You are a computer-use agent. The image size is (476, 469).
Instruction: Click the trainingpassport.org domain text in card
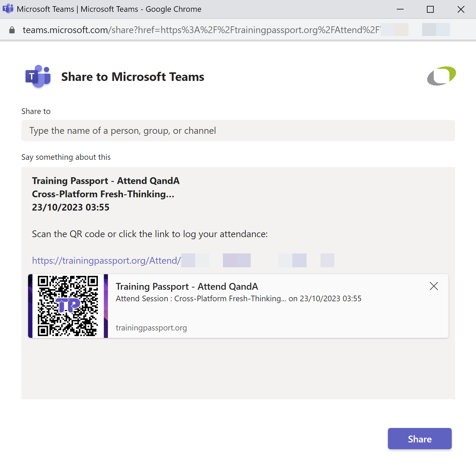click(x=151, y=328)
